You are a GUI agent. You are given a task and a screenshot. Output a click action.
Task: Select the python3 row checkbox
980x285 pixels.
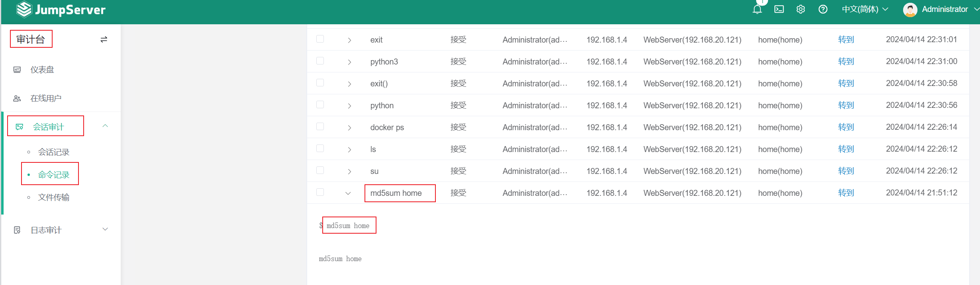[320, 61]
